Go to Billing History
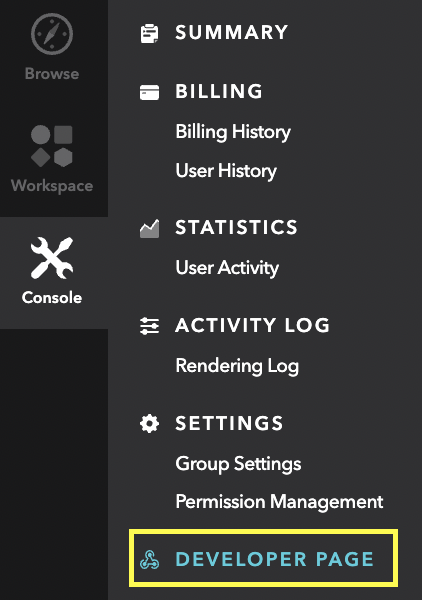The width and height of the screenshot is (422, 600). (x=233, y=132)
